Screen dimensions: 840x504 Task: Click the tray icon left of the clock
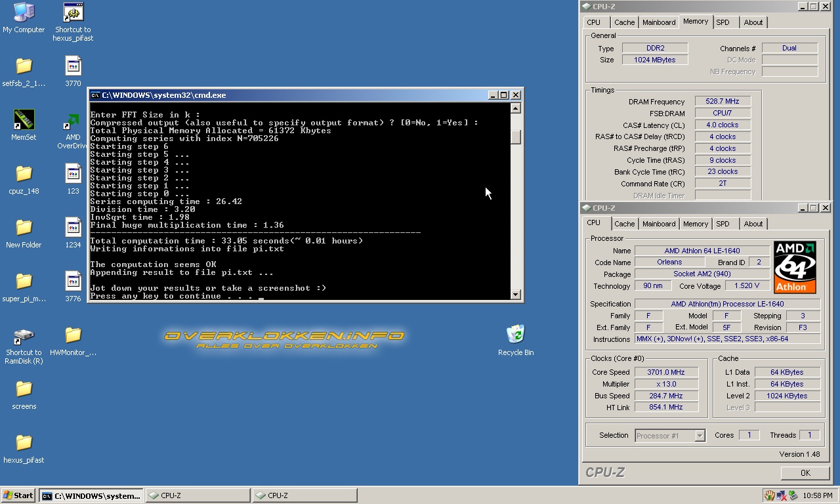(793, 495)
